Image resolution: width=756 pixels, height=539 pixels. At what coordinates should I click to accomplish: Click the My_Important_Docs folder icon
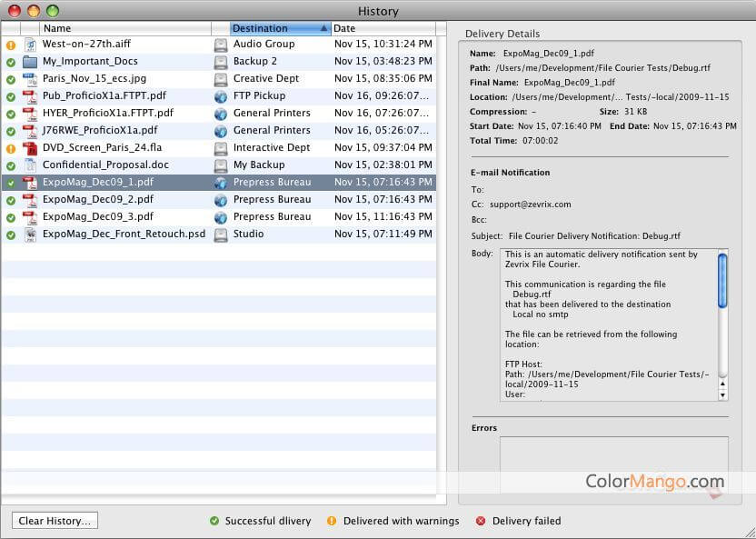click(30, 62)
